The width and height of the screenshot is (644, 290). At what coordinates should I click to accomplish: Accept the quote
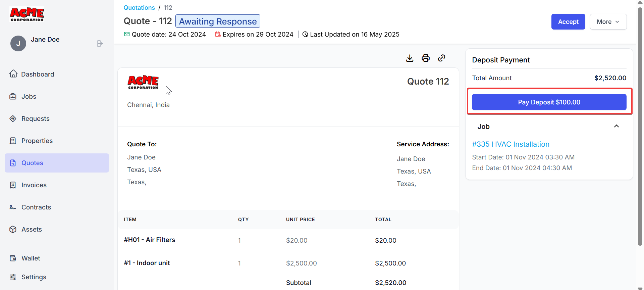coord(568,22)
